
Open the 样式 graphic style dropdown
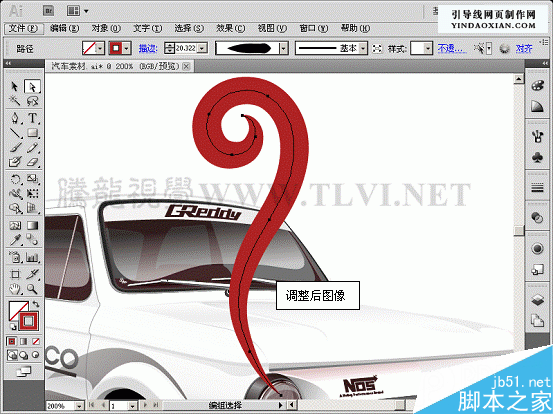428,48
